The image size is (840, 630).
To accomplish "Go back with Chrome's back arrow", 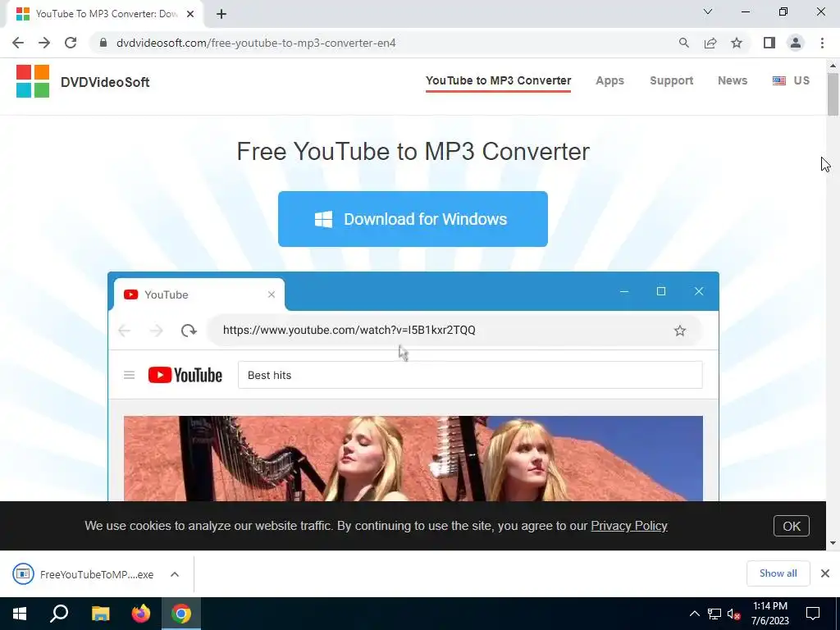I will coord(18,43).
